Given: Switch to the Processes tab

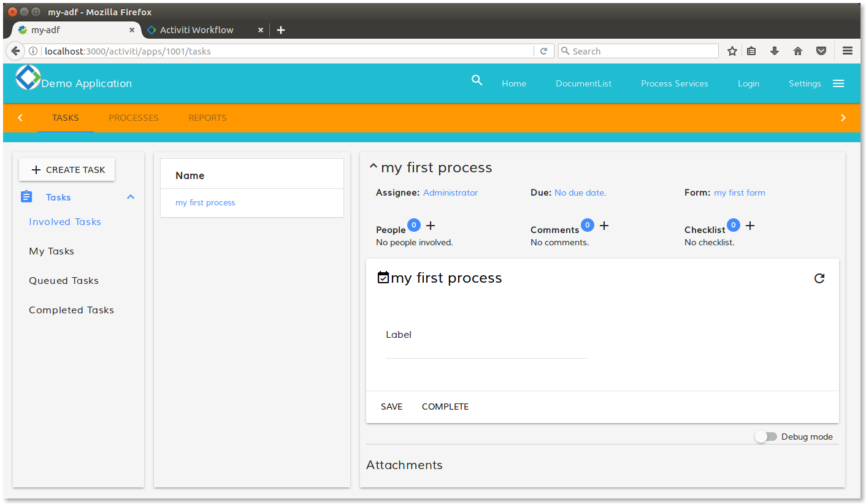Looking at the screenshot, I should coord(134,118).
